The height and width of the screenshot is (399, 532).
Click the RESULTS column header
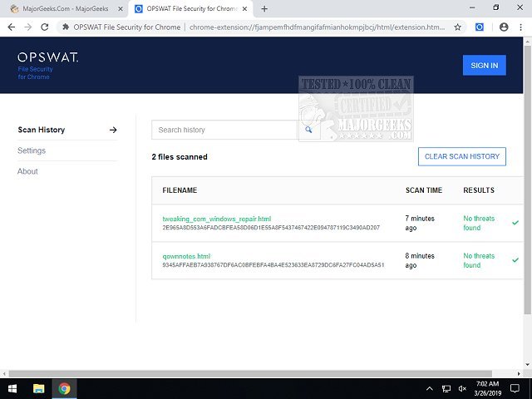pos(479,190)
